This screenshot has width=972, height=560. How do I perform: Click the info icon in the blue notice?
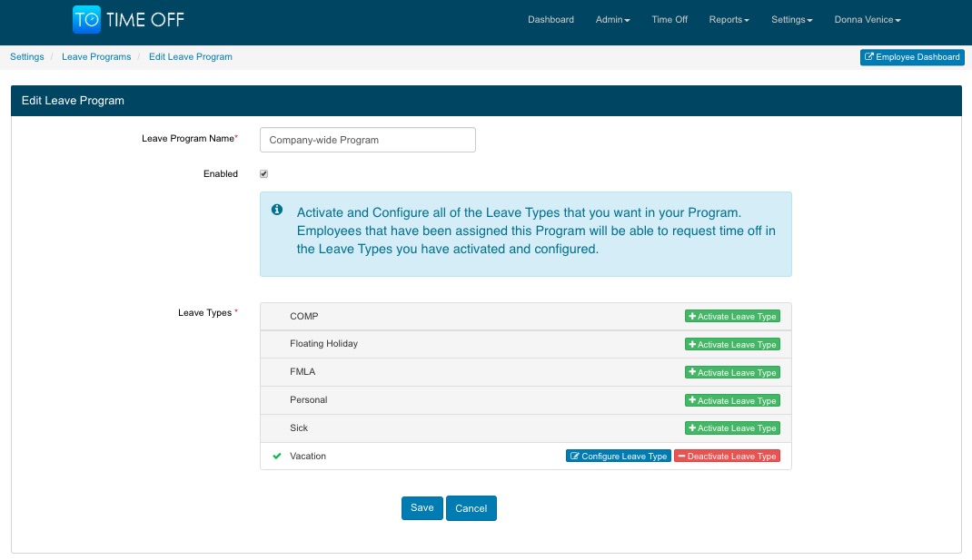[x=277, y=211]
